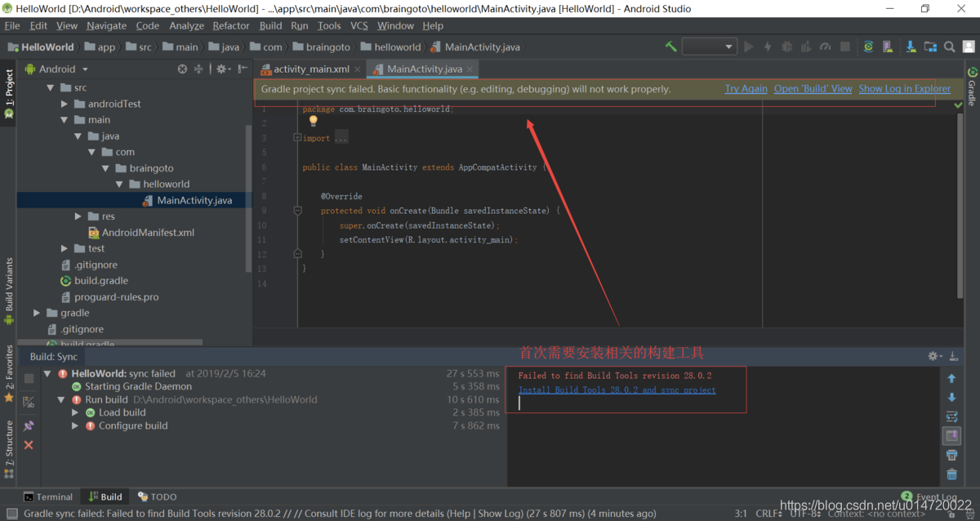The image size is (980, 521).
Task: Toggle the pin tab icon in Build panel
Action: [29, 425]
